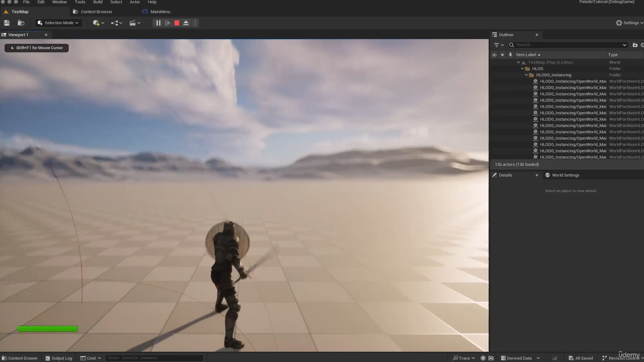Image resolution: width=644 pixels, height=362 pixels.
Task: Click the Step forward playback icon
Action: [167, 23]
